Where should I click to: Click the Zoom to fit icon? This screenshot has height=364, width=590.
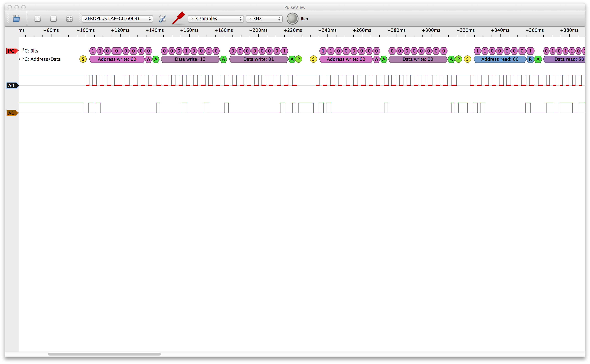pos(69,18)
